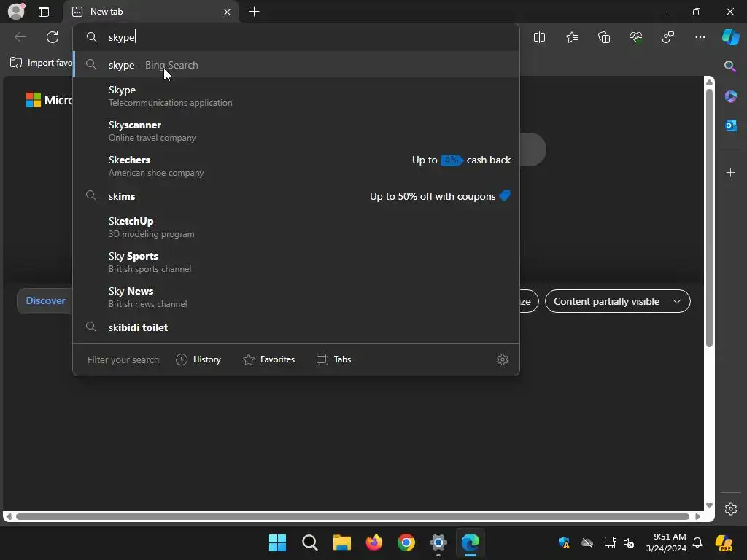
Task: Close the New tab tab
Action: [228, 12]
